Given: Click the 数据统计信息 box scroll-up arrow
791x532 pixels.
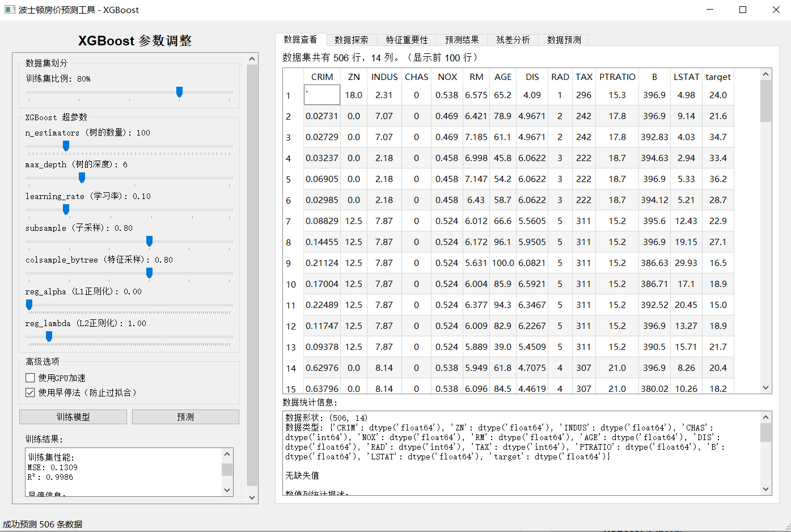Looking at the screenshot, I should [x=765, y=417].
